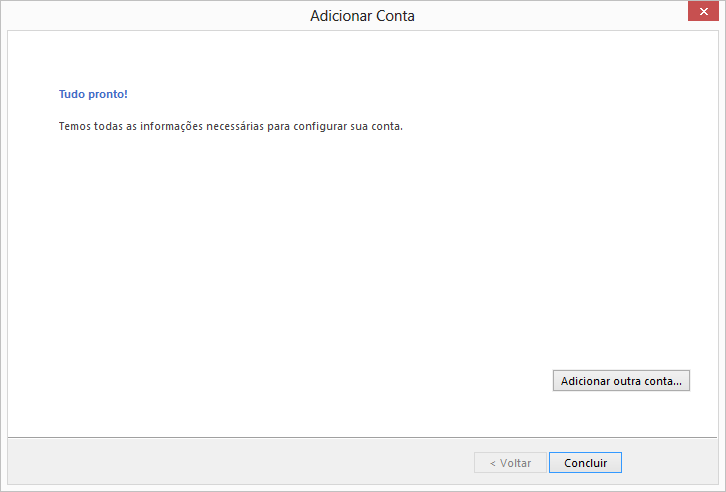Image resolution: width=726 pixels, height=492 pixels.
Task: Click the account information description text
Action: pos(230,127)
